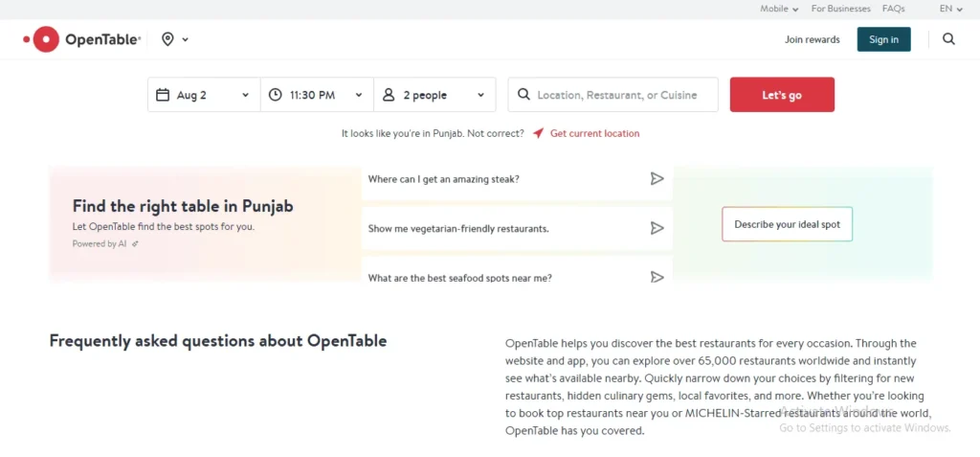Select 'What are the best seafood spots near me?'
This screenshot has height=457, width=980.
pyautogui.click(x=460, y=277)
